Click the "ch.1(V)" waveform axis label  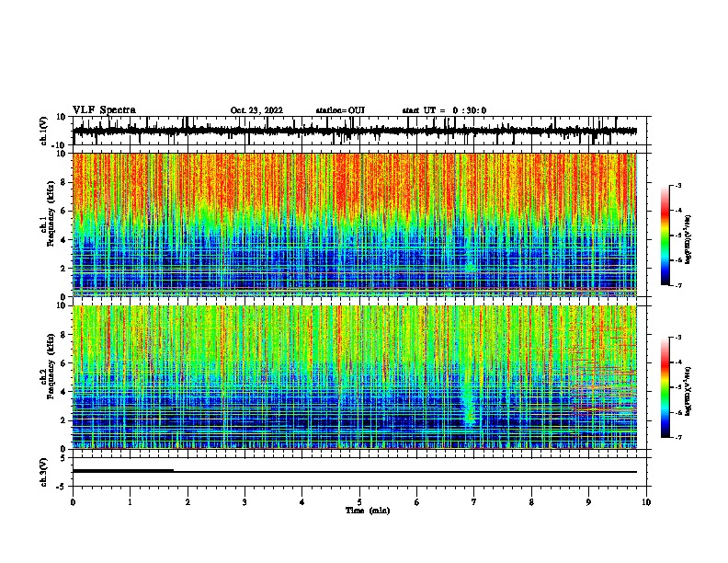pyautogui.click(x=45, y=131)
